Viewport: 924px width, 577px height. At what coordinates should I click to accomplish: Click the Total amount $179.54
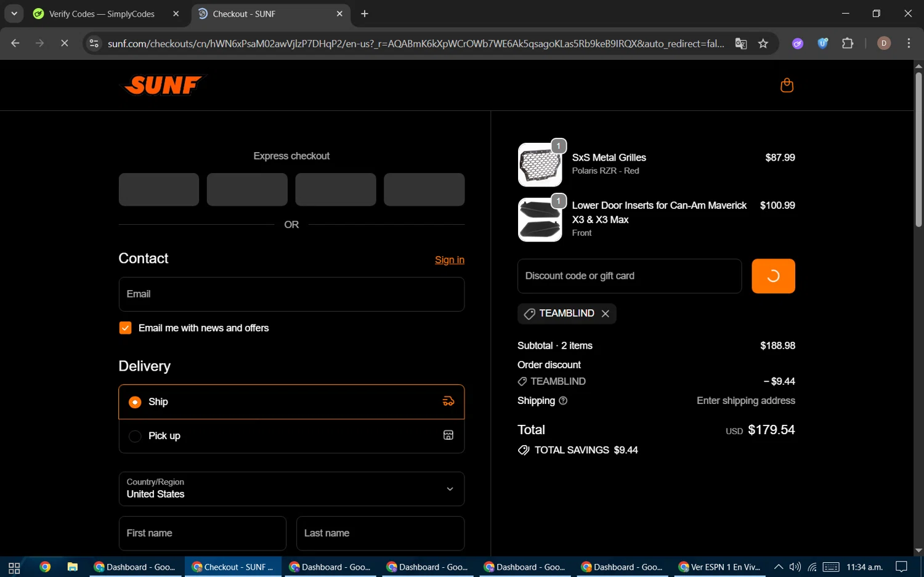771,430
